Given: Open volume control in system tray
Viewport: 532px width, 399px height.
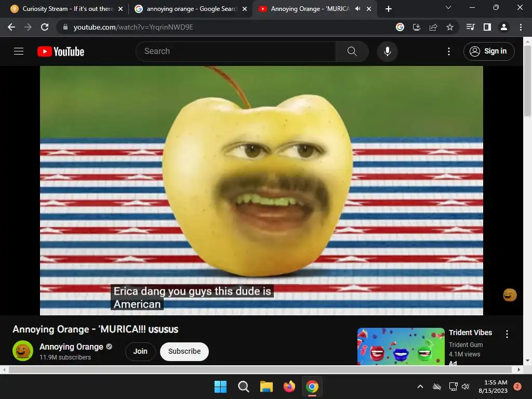Looking at the screenshot, I should [x=465, y=387].
